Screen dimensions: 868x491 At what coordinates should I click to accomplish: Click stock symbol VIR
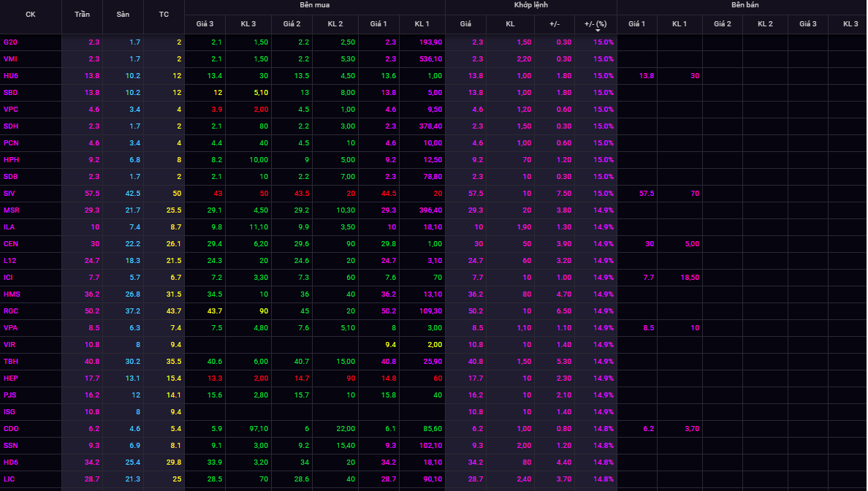pos(9,345)
